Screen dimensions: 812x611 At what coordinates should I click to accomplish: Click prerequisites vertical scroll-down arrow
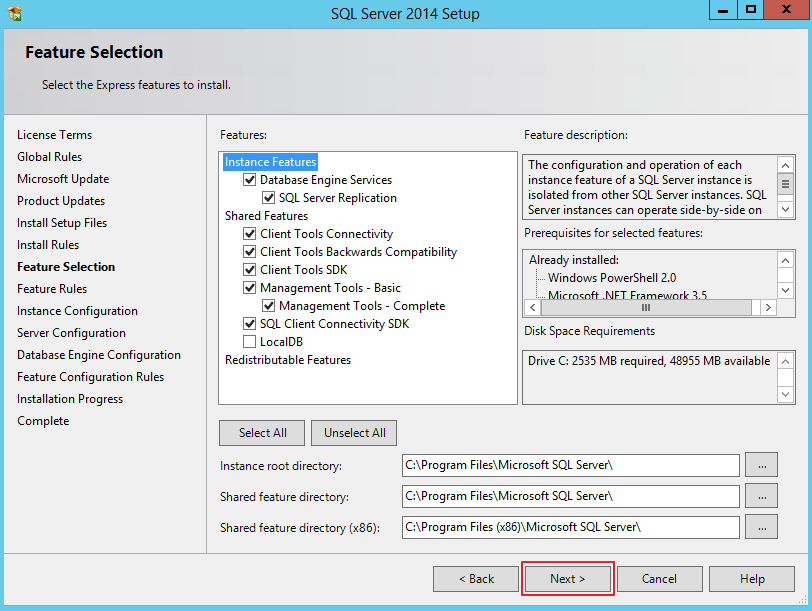[x=786, y=290]
